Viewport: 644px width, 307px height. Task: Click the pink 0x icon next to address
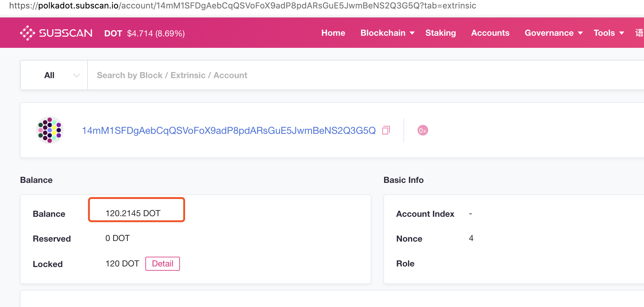pos(423,130)
